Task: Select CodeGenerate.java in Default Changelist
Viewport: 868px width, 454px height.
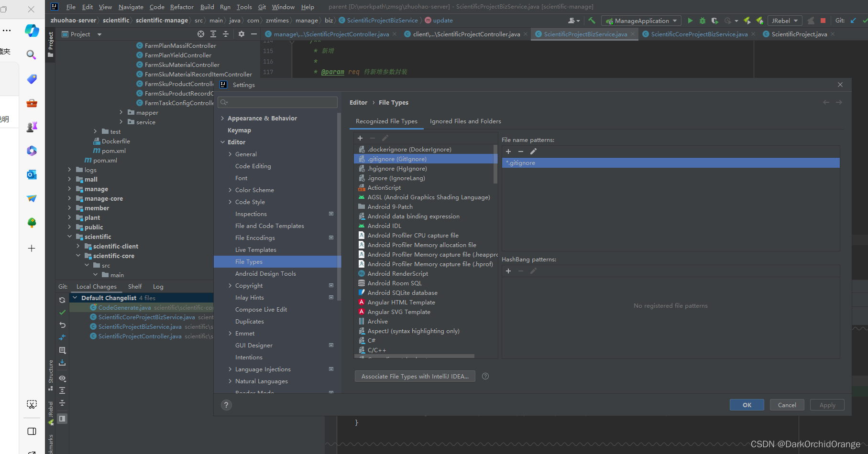Action: pyautogui.click(x=124, y=307)
